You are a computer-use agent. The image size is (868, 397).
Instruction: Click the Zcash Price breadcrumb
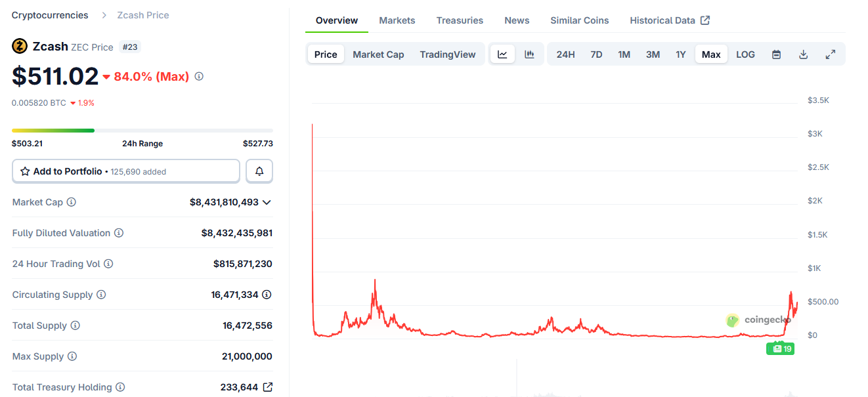[143, 14]
